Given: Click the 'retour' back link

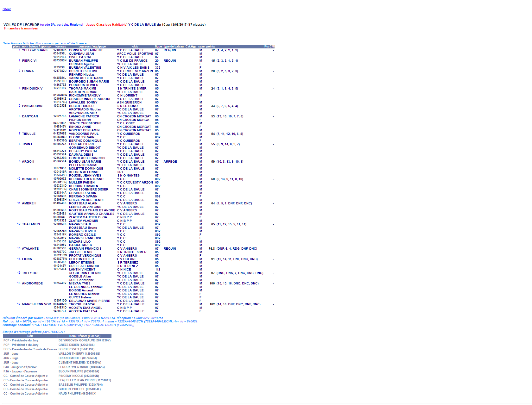Looking at the screenshot, I should pos(7,9).
